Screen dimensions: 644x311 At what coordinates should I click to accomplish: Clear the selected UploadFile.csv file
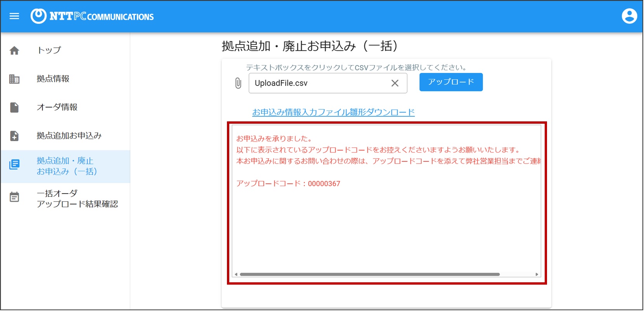[x=395, y=83]
